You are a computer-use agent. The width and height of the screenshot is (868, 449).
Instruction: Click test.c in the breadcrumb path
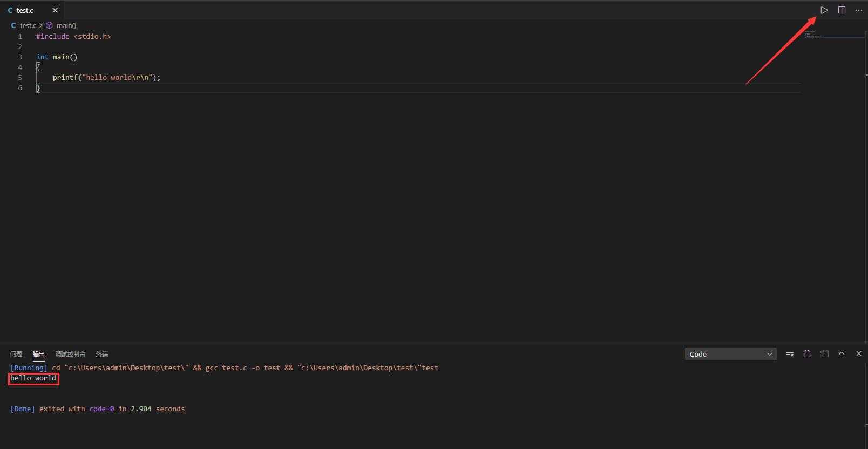click(x=28, y=25)
